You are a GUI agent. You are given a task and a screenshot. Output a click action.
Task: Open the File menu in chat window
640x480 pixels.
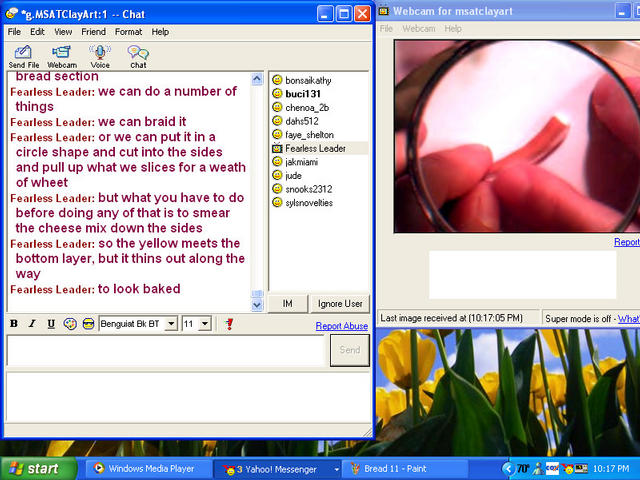pyautogui.click(x=14, y=32)
